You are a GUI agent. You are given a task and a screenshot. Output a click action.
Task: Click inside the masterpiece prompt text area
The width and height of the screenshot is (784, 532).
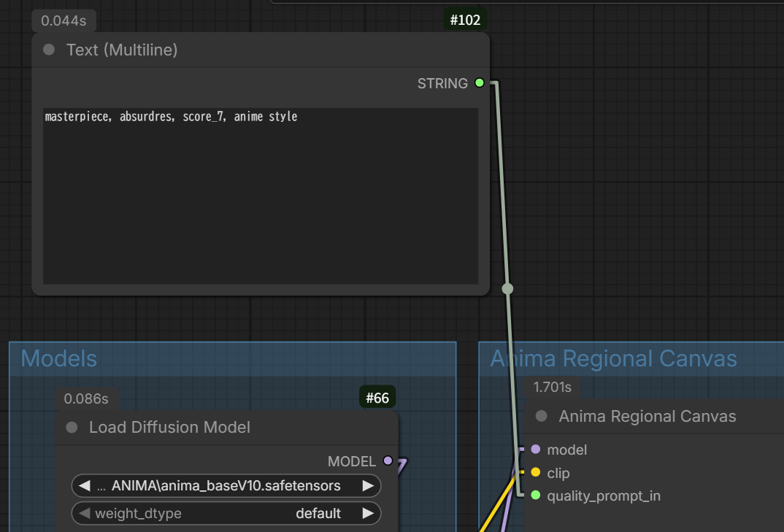click(x=261, y=196)
